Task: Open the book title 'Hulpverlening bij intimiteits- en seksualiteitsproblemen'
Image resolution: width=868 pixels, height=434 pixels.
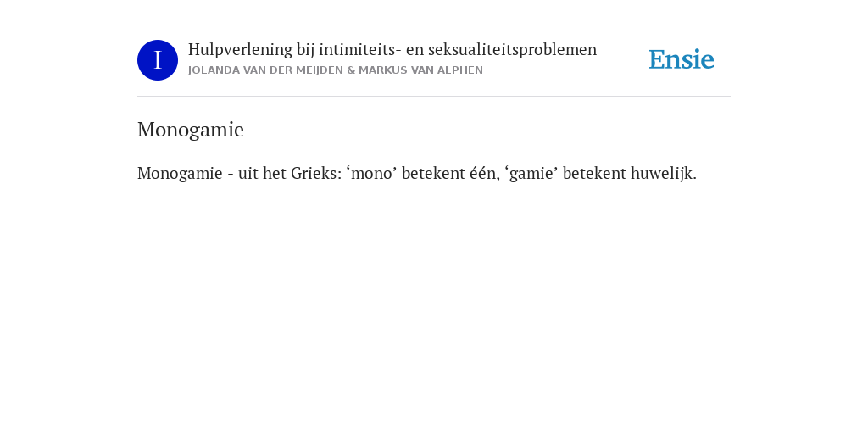Action: point(392,50)
